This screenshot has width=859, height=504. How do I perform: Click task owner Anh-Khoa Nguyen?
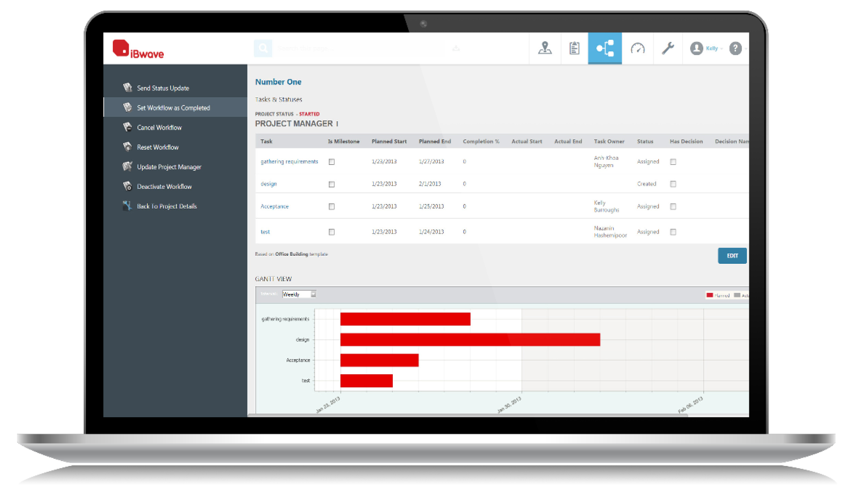[x=606, y=161]
